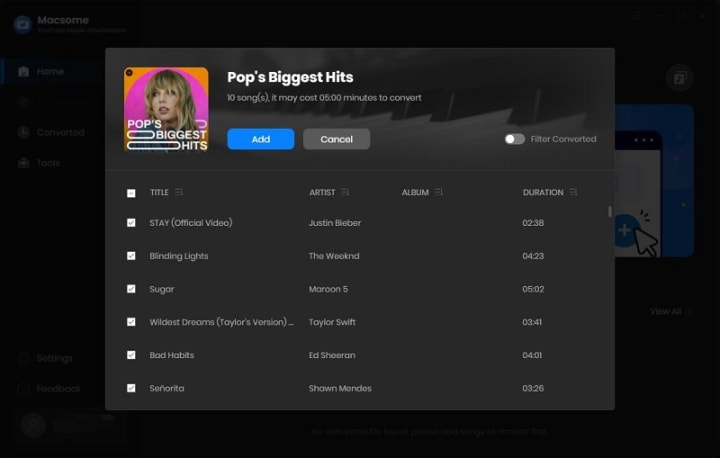Toggle the Filter Converted switch
The height and width of the screenshot is (458, 720).
pos(514,139)
